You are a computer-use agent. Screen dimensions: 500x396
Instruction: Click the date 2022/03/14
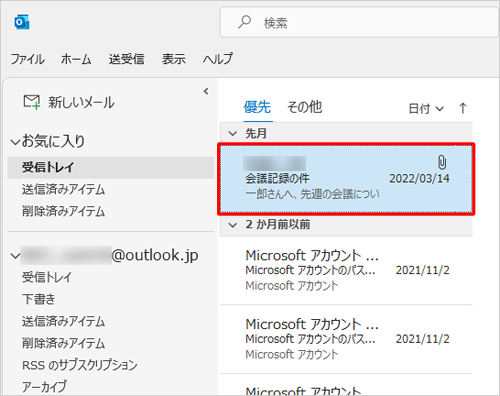tap(419, 178)
